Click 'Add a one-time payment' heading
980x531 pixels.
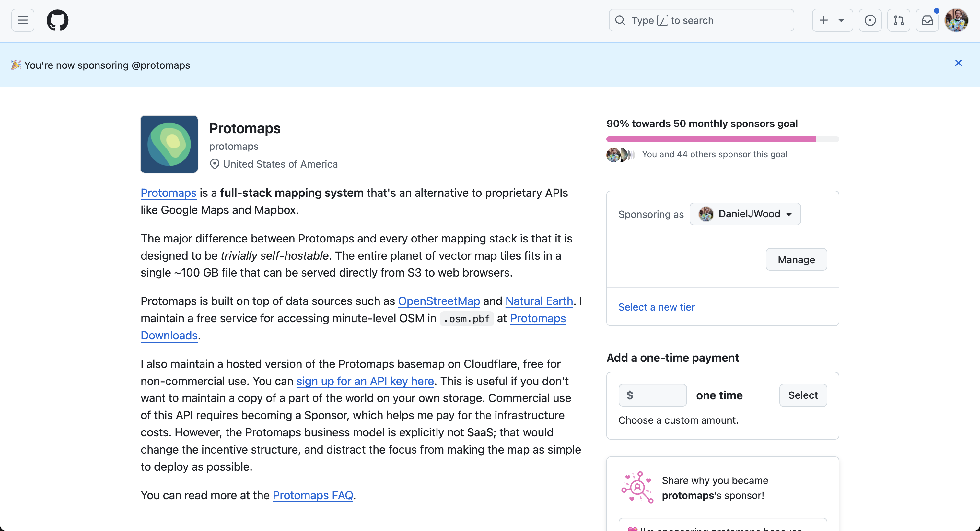tap(672, 358)
